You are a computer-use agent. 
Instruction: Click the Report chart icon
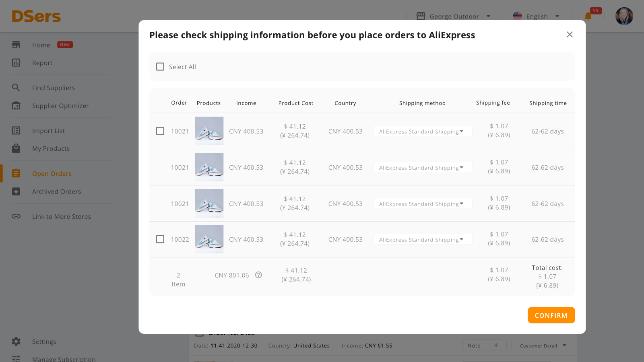point(16,63)
